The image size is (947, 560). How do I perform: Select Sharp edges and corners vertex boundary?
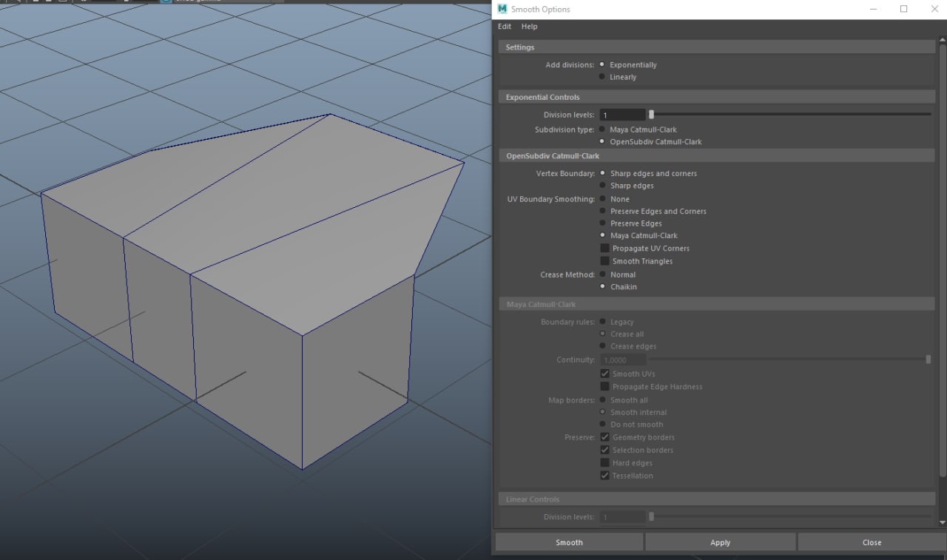[602, 173]
